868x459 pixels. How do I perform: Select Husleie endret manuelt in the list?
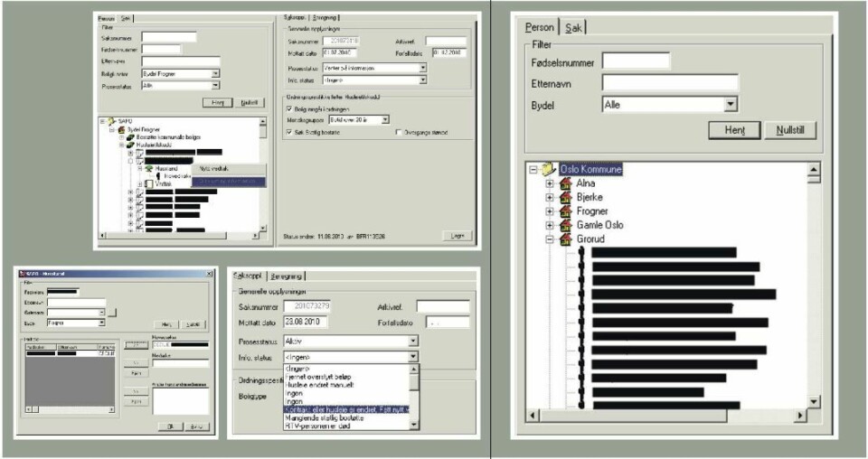319,385
